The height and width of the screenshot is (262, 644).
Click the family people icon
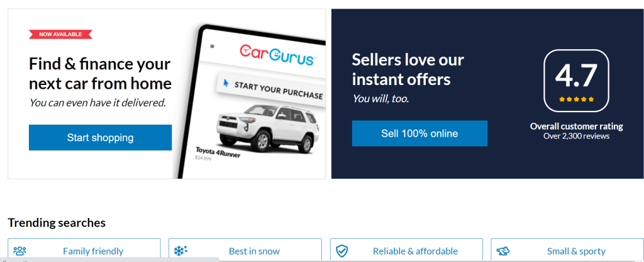pyautogui.click(x=19, y=251)
